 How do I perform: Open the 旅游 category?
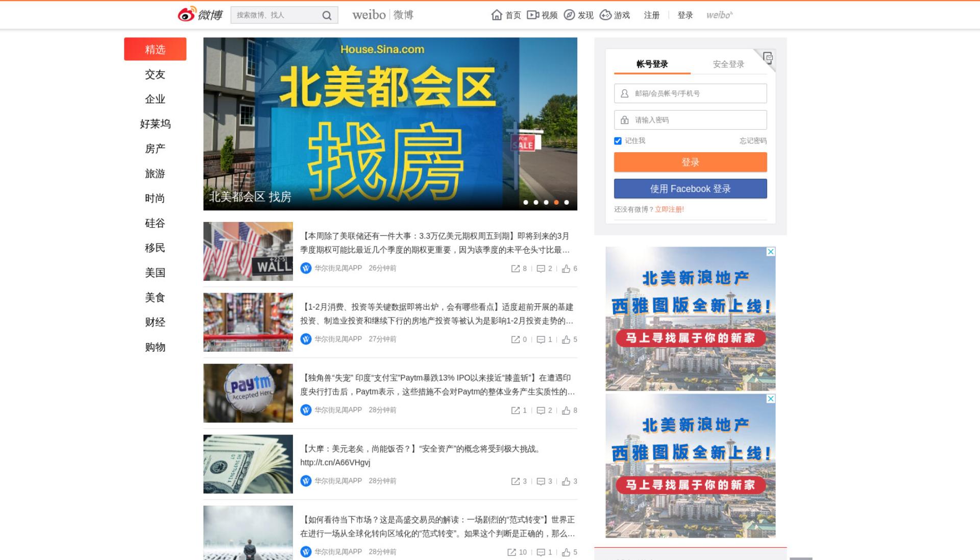pos(155,174)
